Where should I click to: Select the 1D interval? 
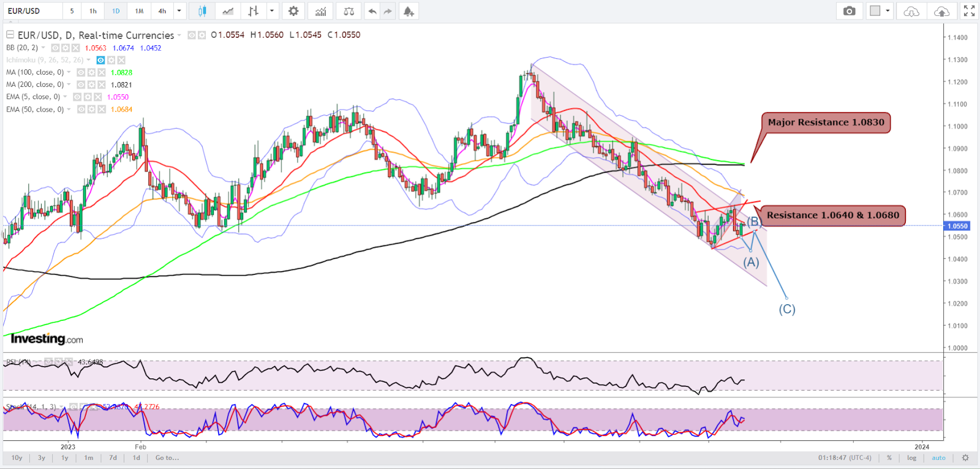point(116,11)
